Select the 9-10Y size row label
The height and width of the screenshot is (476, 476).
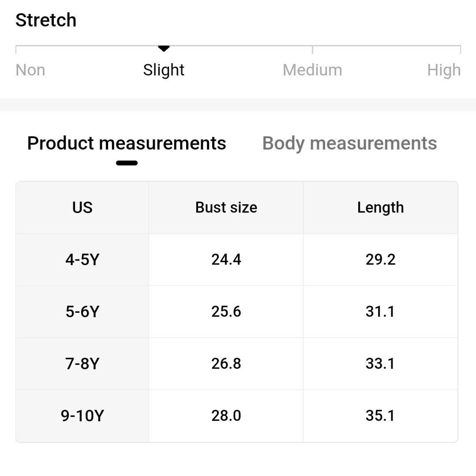82,416
